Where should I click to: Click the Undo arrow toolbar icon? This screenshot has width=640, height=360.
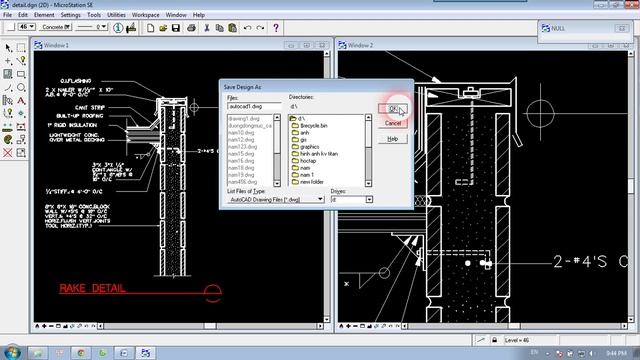pos(247,28)
